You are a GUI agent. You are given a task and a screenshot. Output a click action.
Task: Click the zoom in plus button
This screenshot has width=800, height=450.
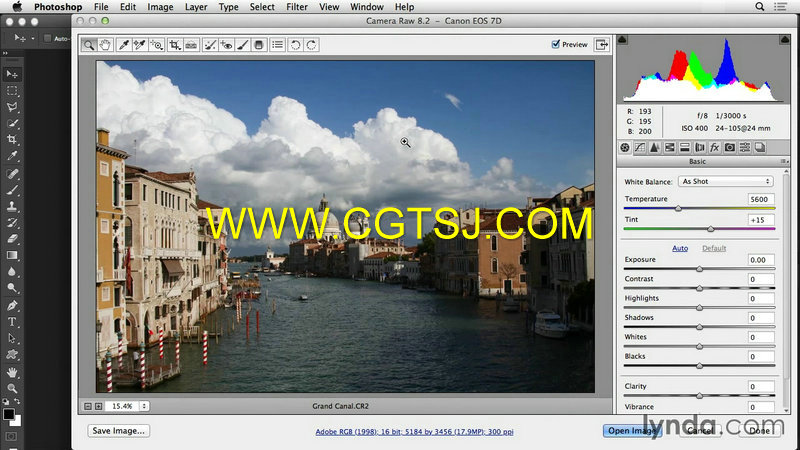98,406
